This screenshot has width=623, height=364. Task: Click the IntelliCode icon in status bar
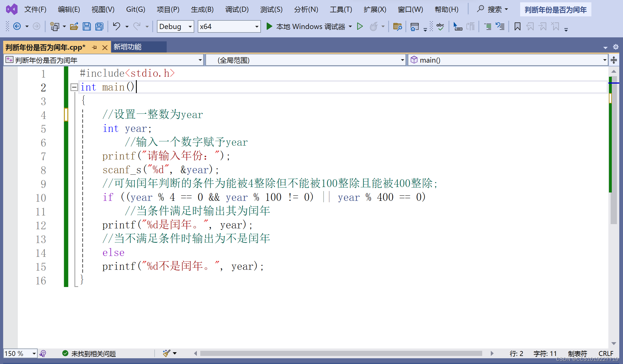(x=43, y=353)
